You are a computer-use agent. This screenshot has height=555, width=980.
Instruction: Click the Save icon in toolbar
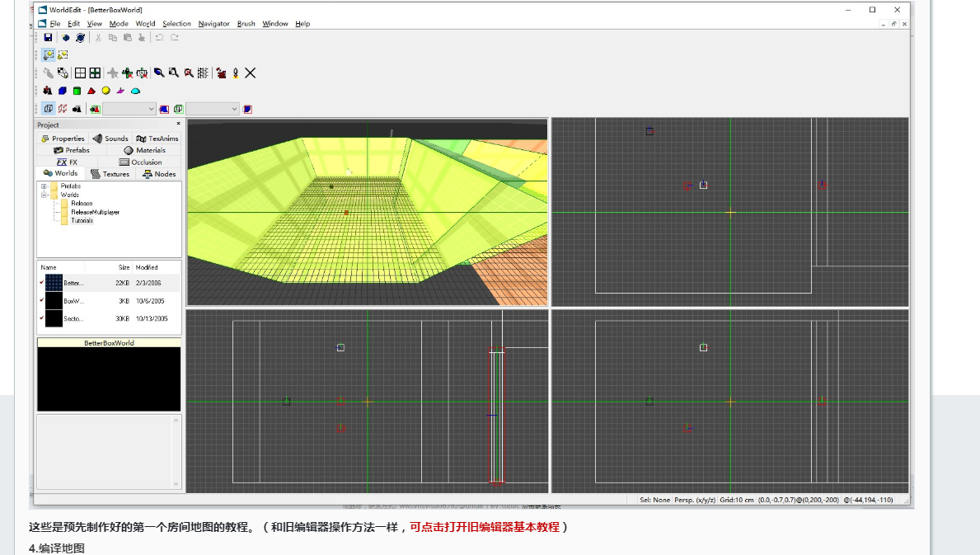coord(48,38)
